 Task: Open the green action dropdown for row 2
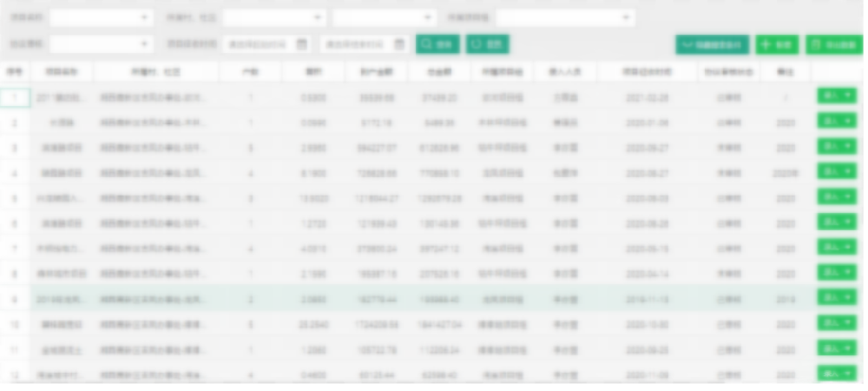[x=837, y=121]
